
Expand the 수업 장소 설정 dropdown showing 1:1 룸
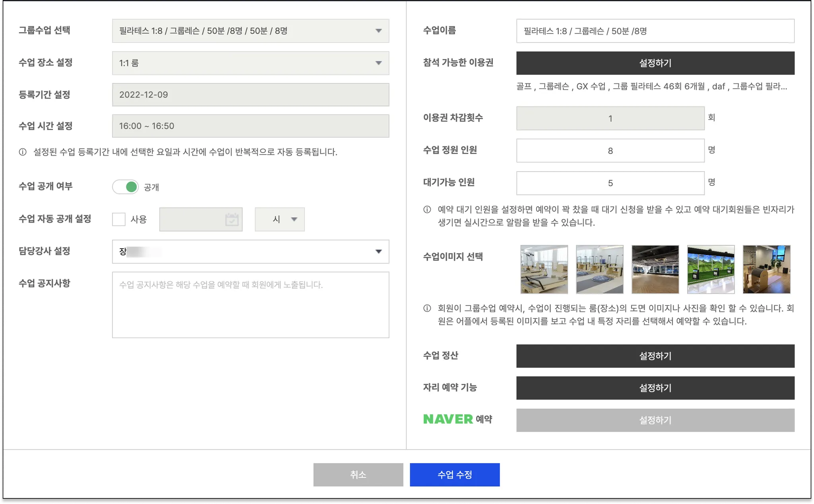tap(250, 63)
